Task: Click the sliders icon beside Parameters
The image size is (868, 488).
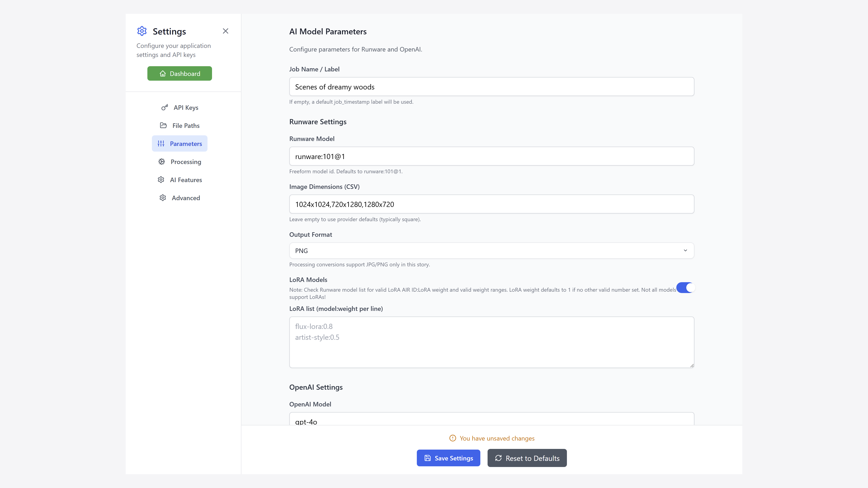Action: 161,143
